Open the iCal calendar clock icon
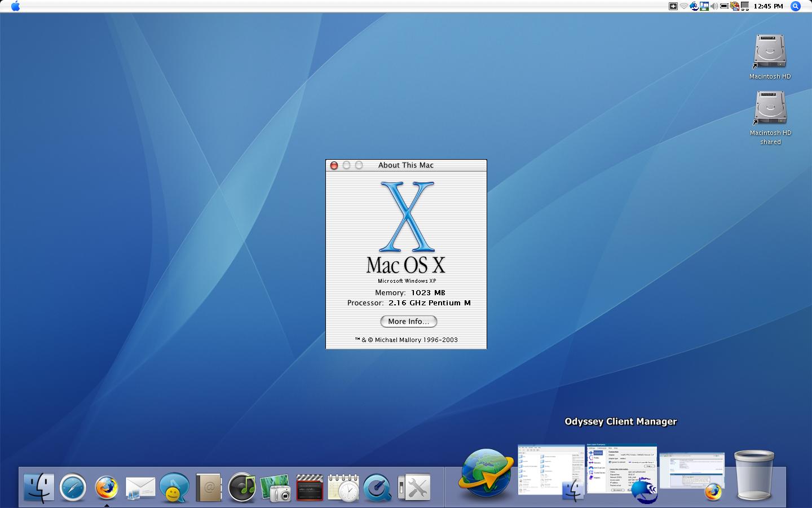The width and height of the screenshot is (812, 508). coord(343,488)
